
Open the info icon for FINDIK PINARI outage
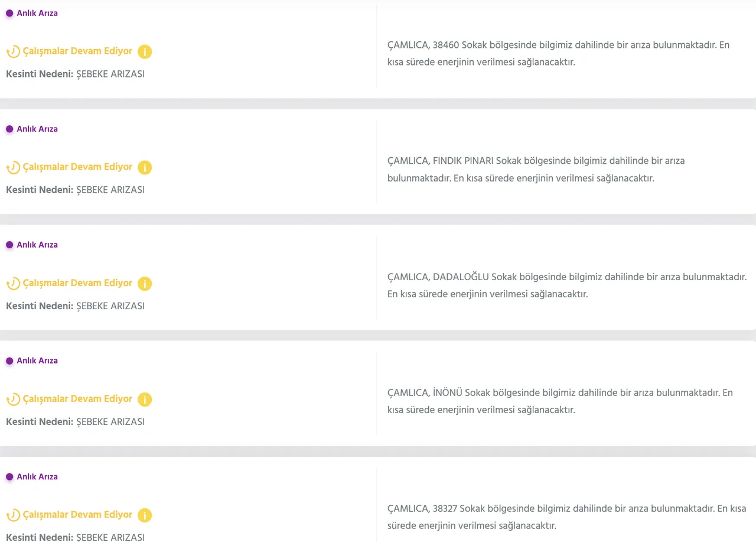[x=145, y=167]
